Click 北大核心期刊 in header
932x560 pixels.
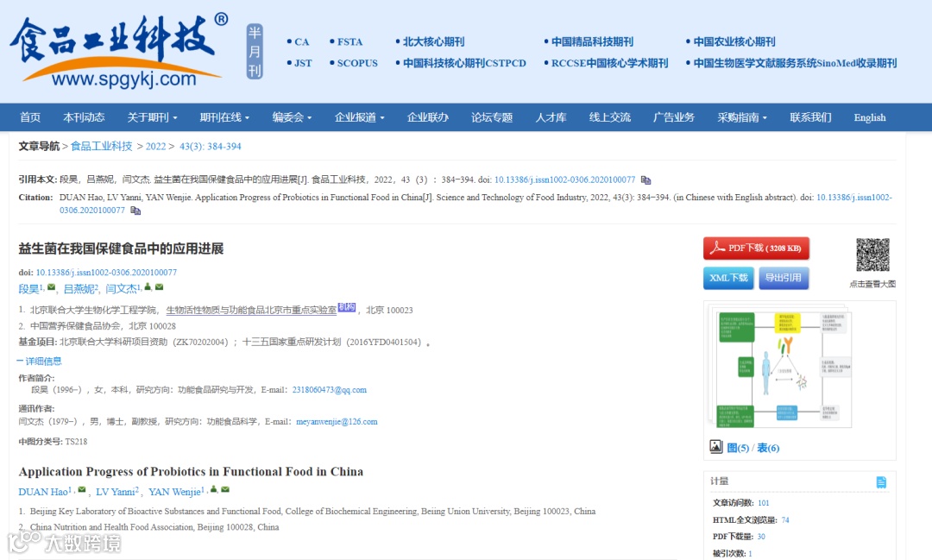pos(433,41)
